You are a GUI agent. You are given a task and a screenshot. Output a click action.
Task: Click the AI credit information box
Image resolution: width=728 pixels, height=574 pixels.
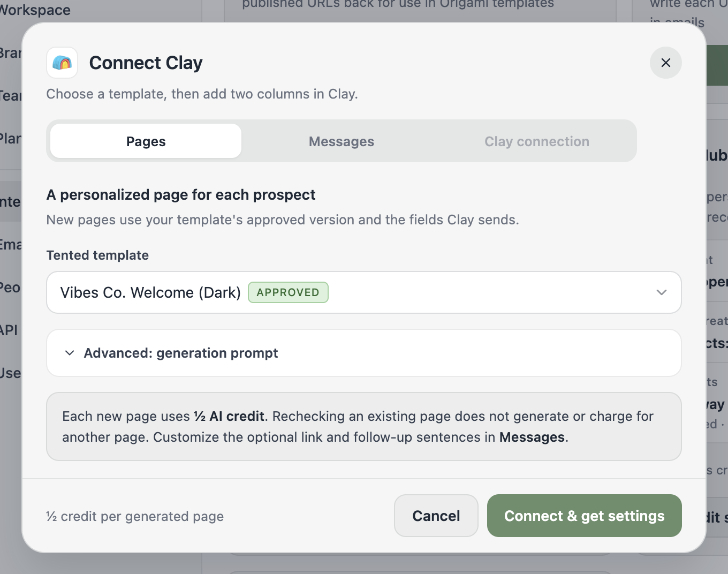click(x=364, y=427)
